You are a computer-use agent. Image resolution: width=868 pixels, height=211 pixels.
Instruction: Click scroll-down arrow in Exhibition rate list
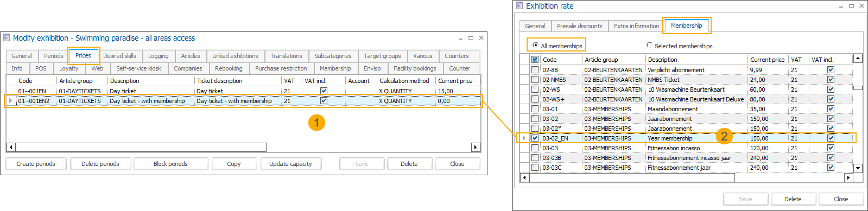858,168
